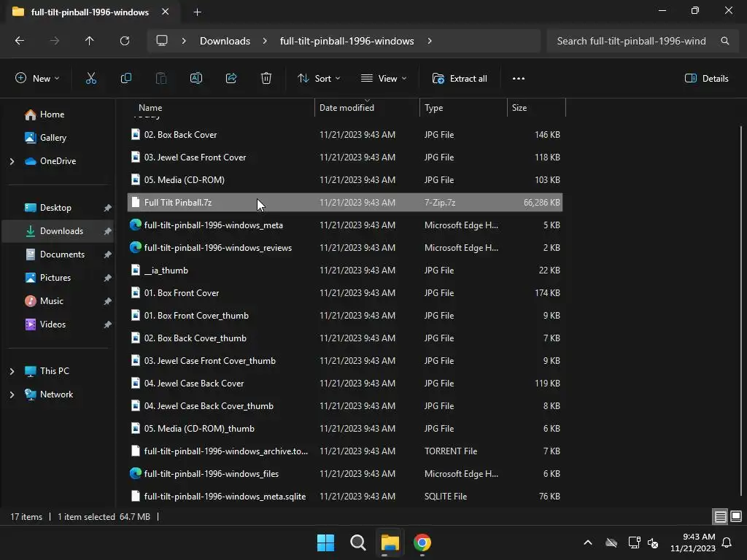This screenshot has height=560, width=747.
Task: Click the Rename icon in toolbar
Action: [x=196, y=79]
